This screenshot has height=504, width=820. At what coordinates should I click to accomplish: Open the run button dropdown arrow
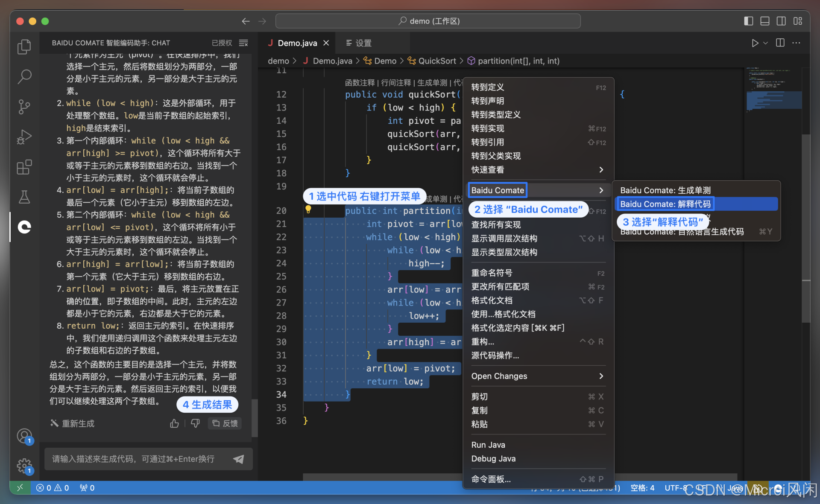pyautogui.click(x=766, y=43)
